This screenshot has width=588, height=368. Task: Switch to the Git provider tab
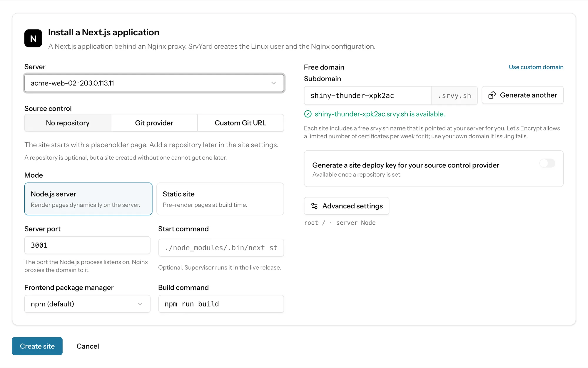click(154, 123)
